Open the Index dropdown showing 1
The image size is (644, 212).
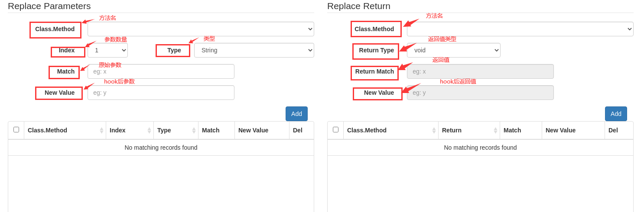coord(107,50)
